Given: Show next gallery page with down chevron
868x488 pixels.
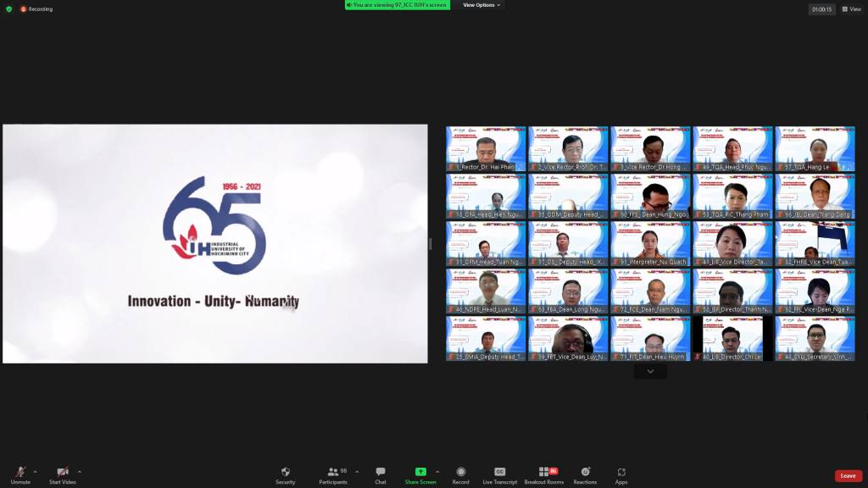Looking at the screenshot, I should 650,371.
